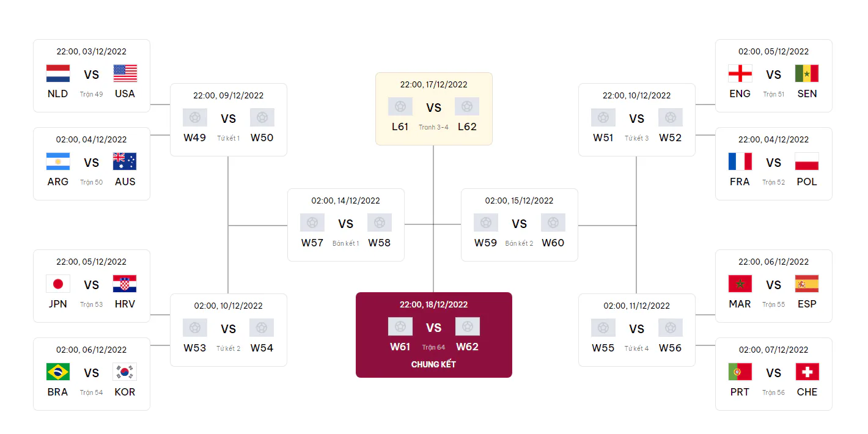Click the South Korea flag icon
The image size is (868, 434).
[x=125, y=372]
